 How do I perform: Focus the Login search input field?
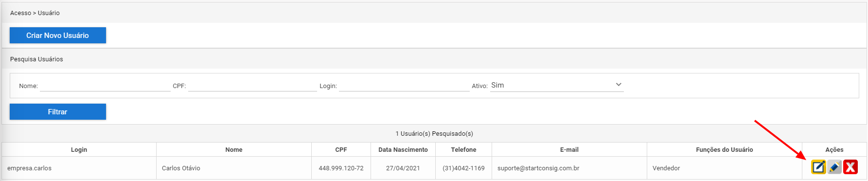point(404,86)
